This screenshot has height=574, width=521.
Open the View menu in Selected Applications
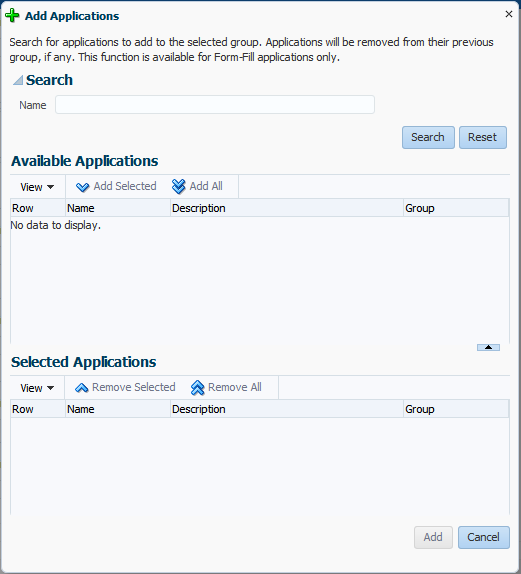[37, 388]
